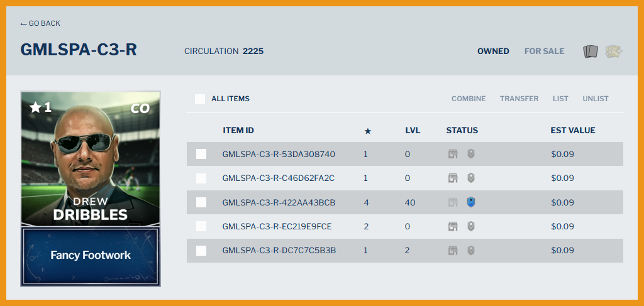The width and height of the screenshot is (644, 306).
Task: Click the cash/money view icon
Action: point(613,52)
